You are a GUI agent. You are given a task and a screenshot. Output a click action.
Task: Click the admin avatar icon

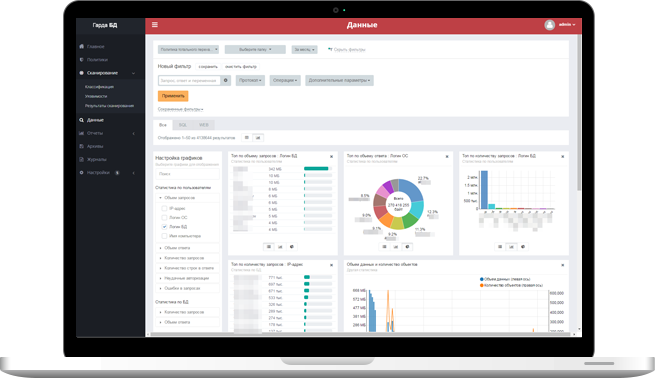click(x=549, y=25)
